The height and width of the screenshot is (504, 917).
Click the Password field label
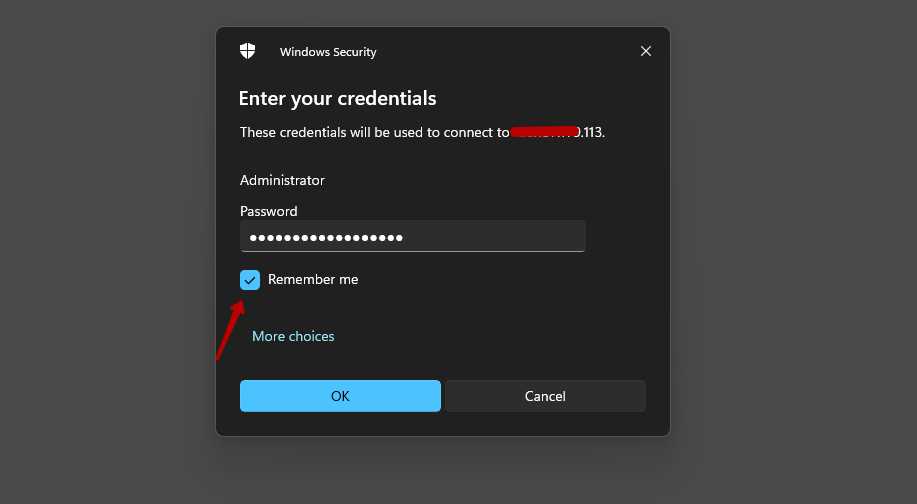(269, 211)
